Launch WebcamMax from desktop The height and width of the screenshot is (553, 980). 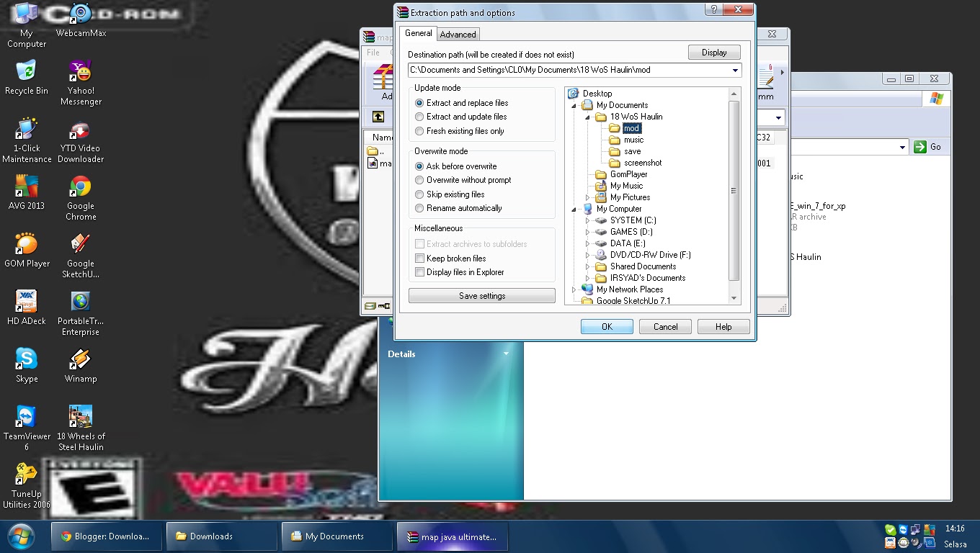[81, 20]
